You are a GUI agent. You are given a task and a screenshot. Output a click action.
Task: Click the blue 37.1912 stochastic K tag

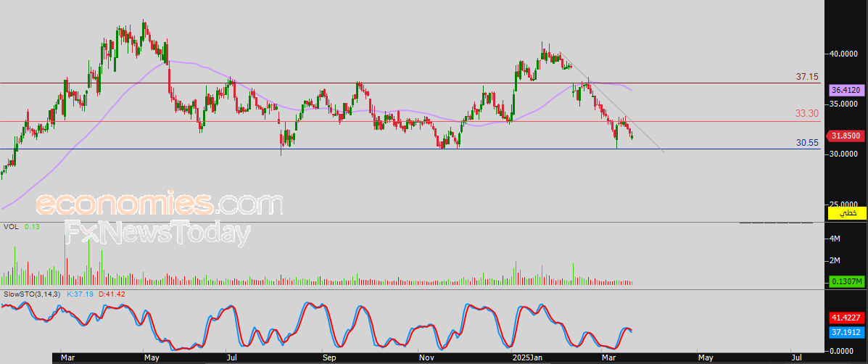click(x=846, y=331)
